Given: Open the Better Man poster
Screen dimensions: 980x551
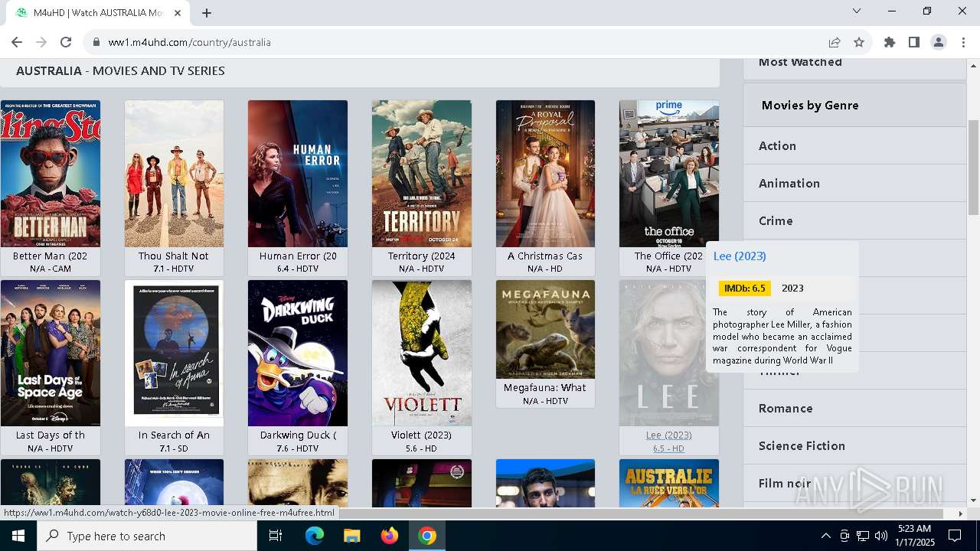Looking at the screenshot, I should [x=51, y=174].
